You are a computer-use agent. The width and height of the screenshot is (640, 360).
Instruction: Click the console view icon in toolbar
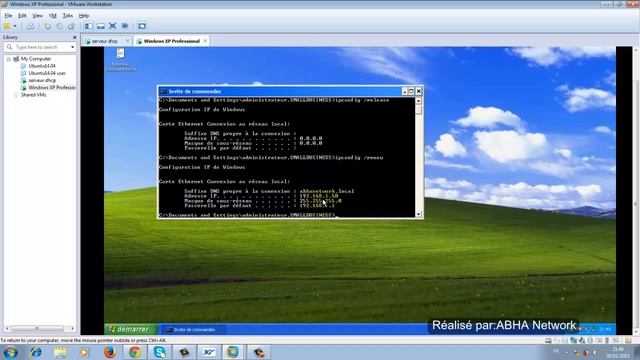click(x=142, y=26)
